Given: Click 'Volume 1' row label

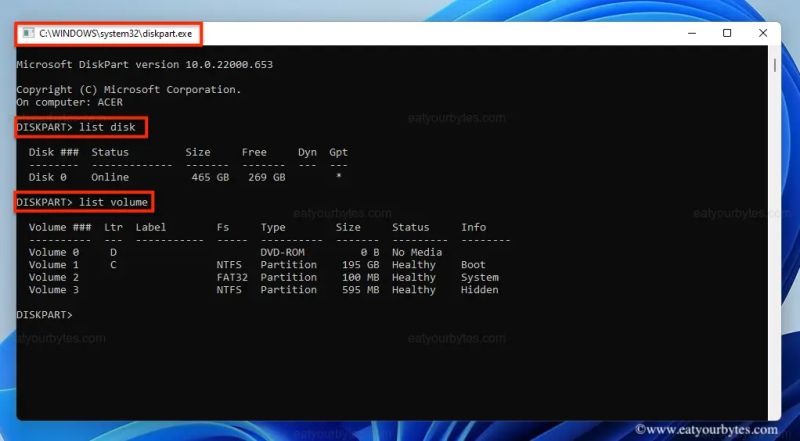Looking at the screenshot, I should 54,265.
